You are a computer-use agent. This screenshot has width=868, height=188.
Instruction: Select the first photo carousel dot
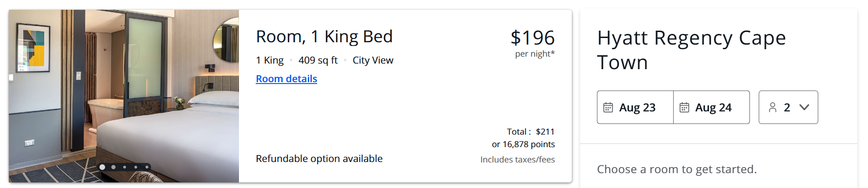click(x=102, y=167)
